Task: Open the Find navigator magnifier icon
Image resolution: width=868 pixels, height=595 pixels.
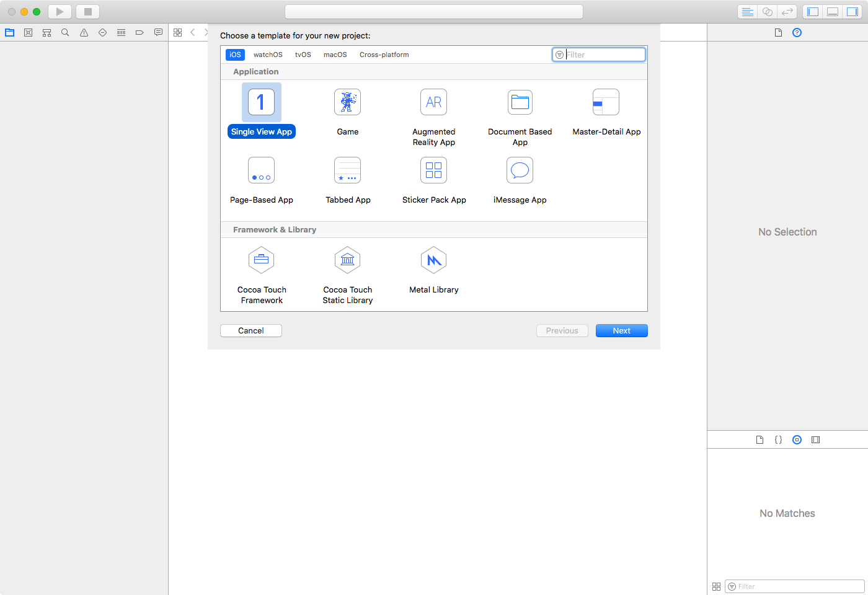Action: (65, 32)
